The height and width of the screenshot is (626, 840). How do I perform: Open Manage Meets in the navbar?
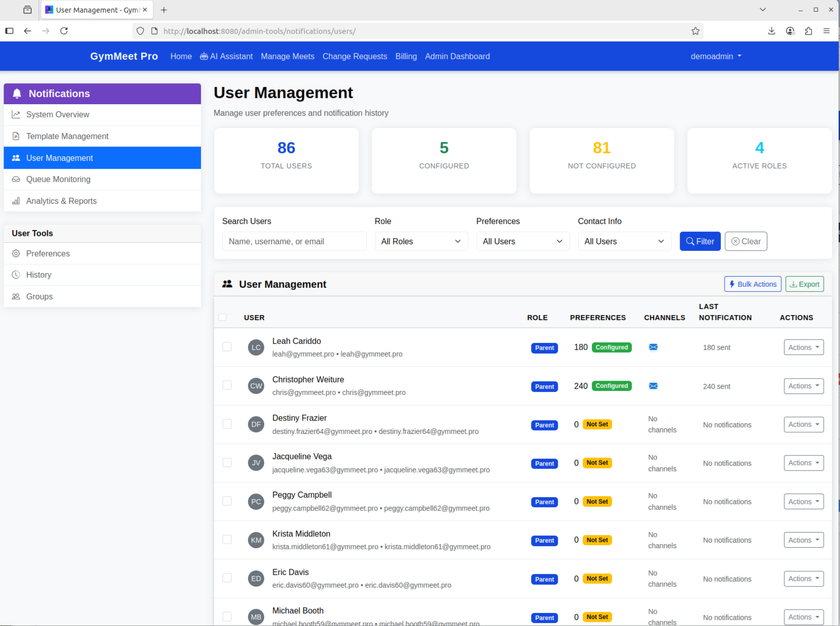point(288,56)
